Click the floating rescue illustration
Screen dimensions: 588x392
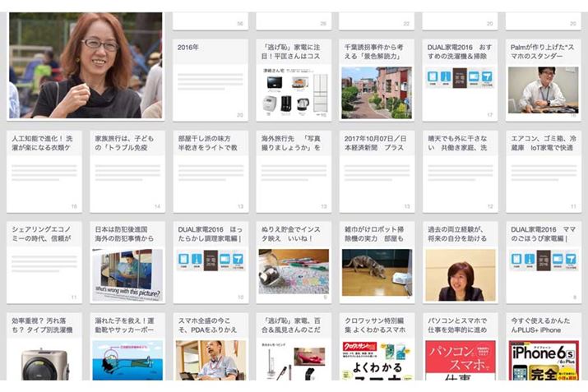[127, 360]
